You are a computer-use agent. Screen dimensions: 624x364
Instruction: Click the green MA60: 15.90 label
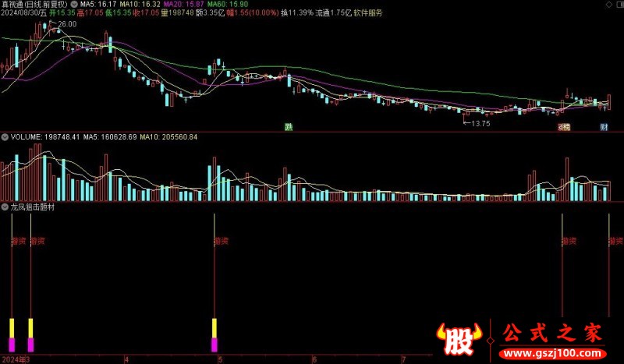point(228,5)
